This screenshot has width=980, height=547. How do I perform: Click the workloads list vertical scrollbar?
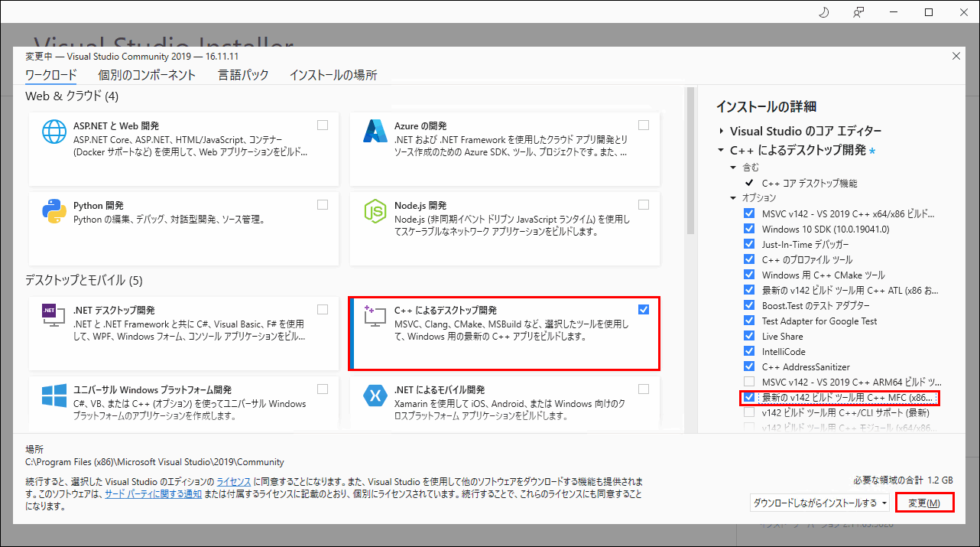coord(690,161)
